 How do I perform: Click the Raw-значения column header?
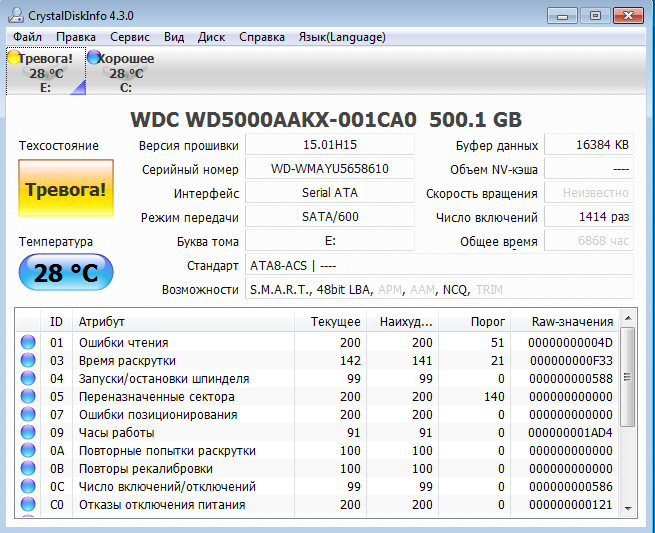pos(564,321)
